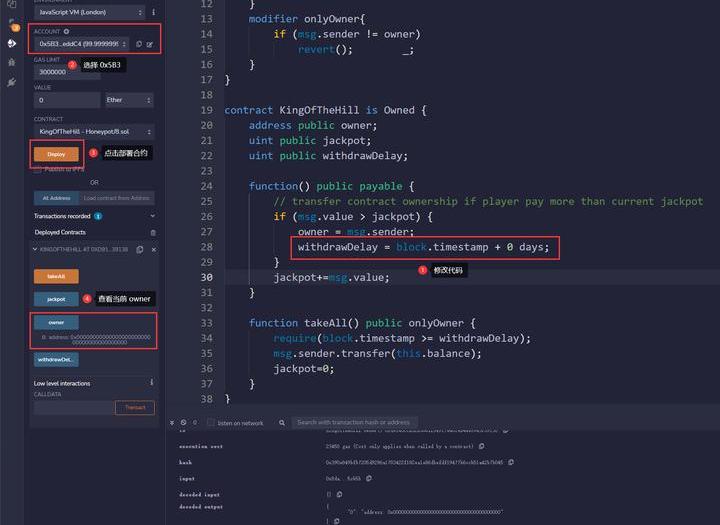The width and height of the screenshot is (720, 525).
Task: Click the At Address button
Action: (54, 198)
